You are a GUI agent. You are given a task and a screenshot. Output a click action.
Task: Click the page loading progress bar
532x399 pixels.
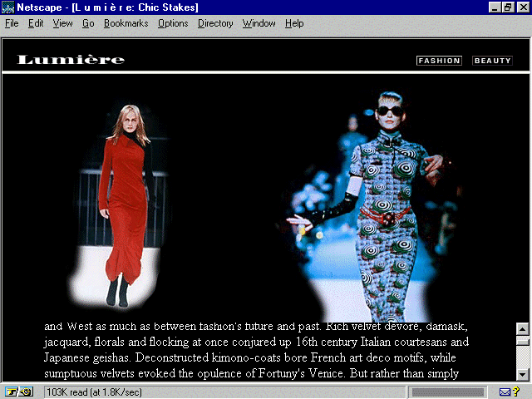point(447,392)
